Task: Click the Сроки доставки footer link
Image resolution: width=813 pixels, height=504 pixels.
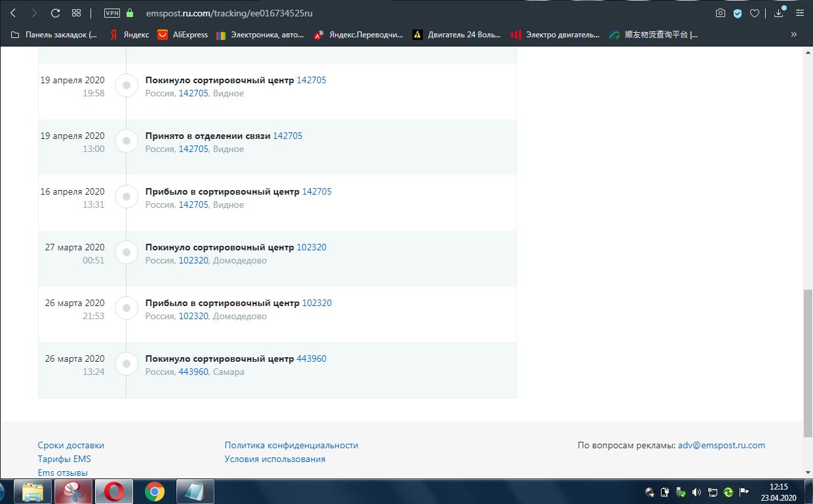Action: (x=71, y=445)
